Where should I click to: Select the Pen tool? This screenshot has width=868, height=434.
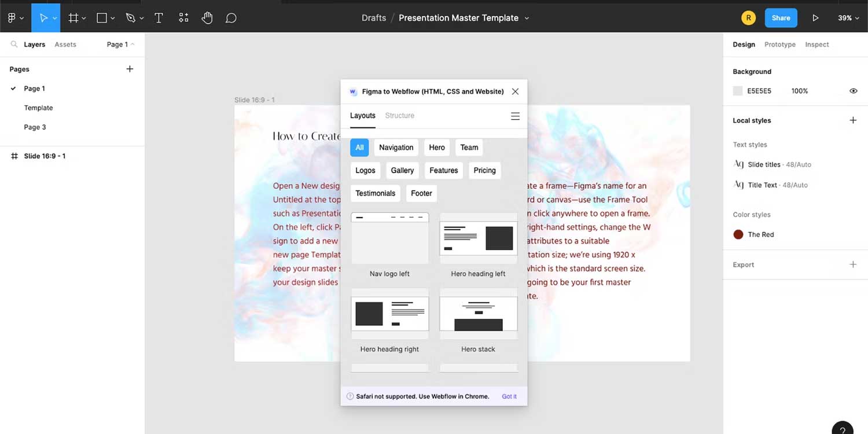coord(130,17)
